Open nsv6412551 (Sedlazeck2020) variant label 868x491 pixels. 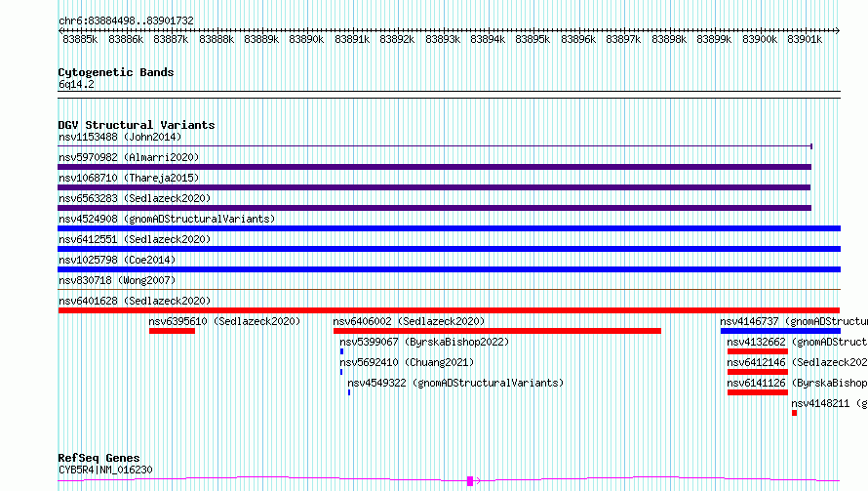[135, 239]
